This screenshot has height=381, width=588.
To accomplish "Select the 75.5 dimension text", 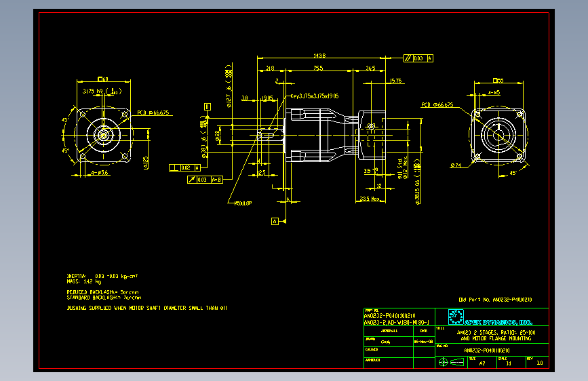I will coord(318,68).
